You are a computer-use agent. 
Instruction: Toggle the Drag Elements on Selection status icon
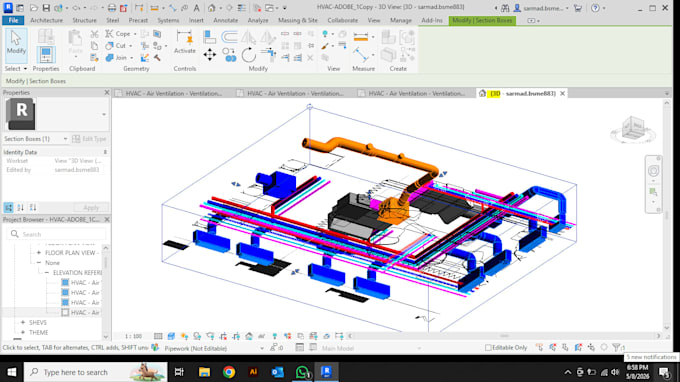[592, 347]
